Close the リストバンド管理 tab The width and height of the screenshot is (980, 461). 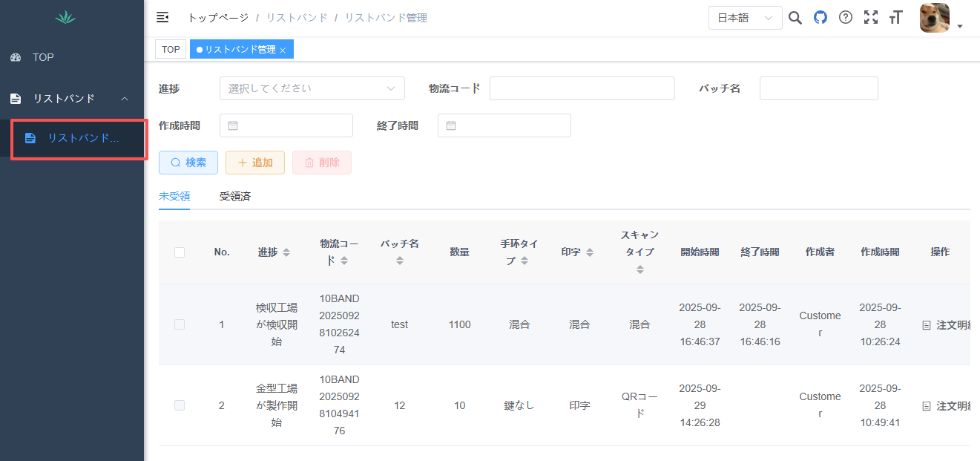283,50
